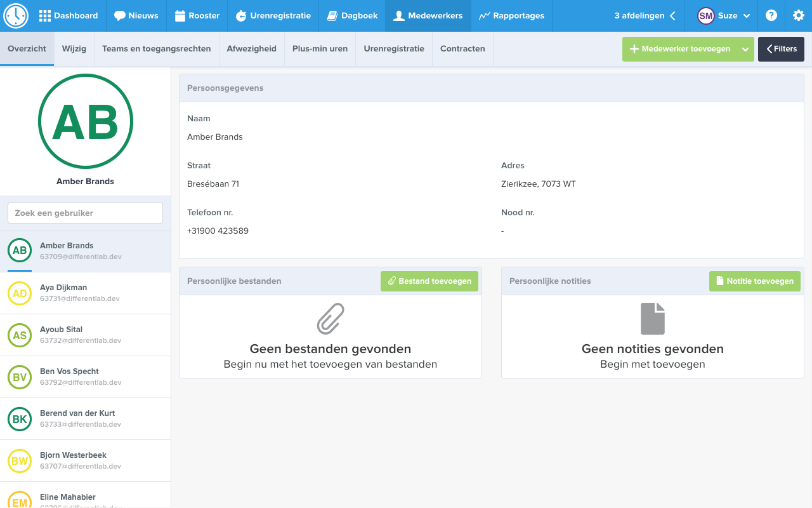The height and width of the screenshot is (508, 812).
Task: Focus the Zoek een gebruiker search field
Action: tap(85, 213)
